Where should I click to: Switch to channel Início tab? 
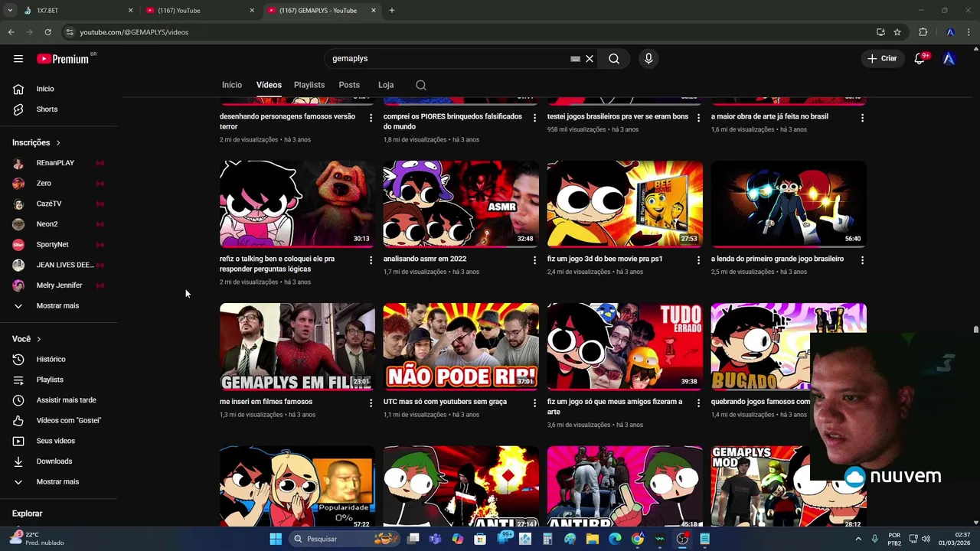[232, 85]
